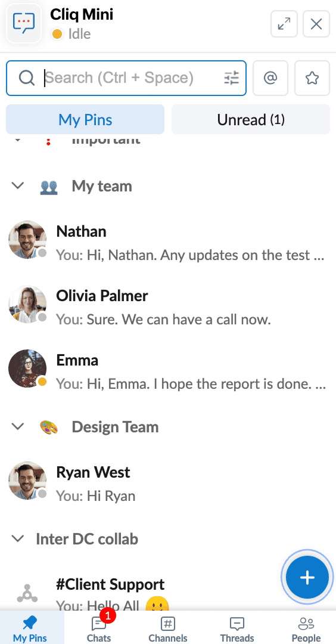The width and height of the screenshot is (336, 644).
Task: Switch to the Unread (1) tab
Action: 251,119
